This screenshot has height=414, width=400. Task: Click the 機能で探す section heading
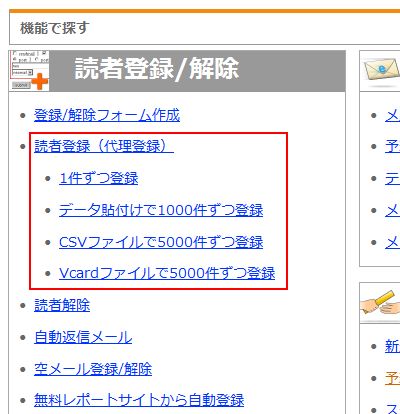click(x=55, y=28)
